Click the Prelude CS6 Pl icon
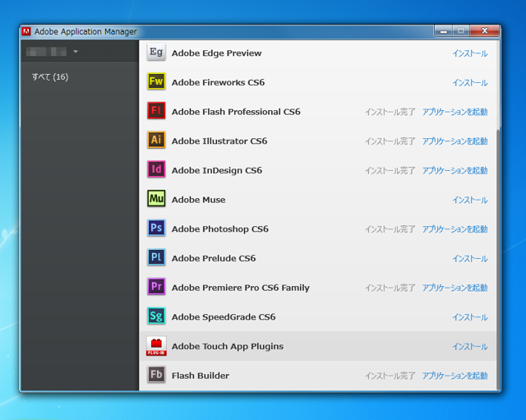This screenshot has width=526, height=420. [156, 257]
